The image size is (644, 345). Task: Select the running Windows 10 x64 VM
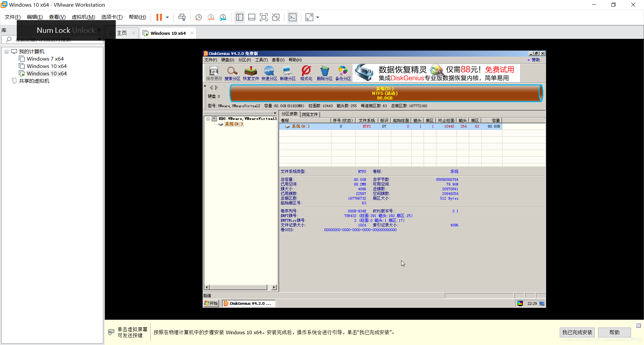pos(47,73)
